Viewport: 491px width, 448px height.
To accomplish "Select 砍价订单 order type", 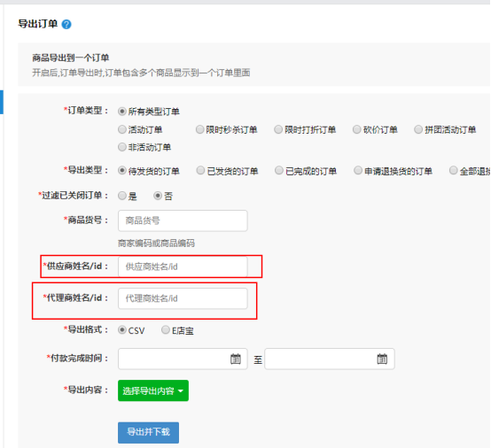I will click(356, 129).
